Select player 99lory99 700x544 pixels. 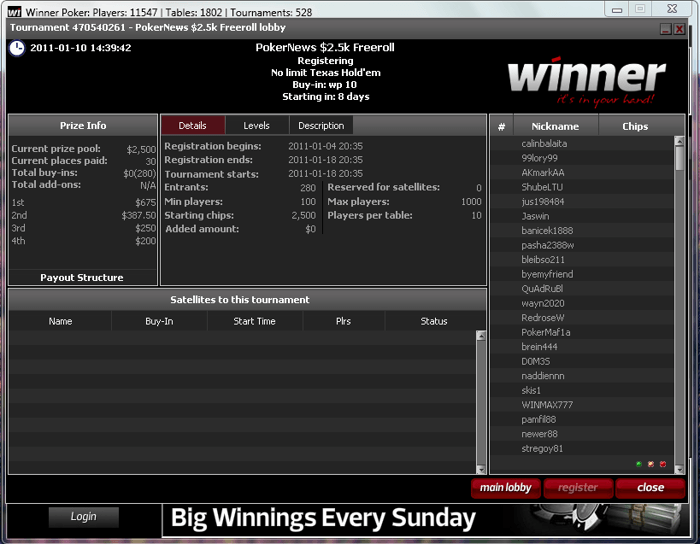coord(582,158)
